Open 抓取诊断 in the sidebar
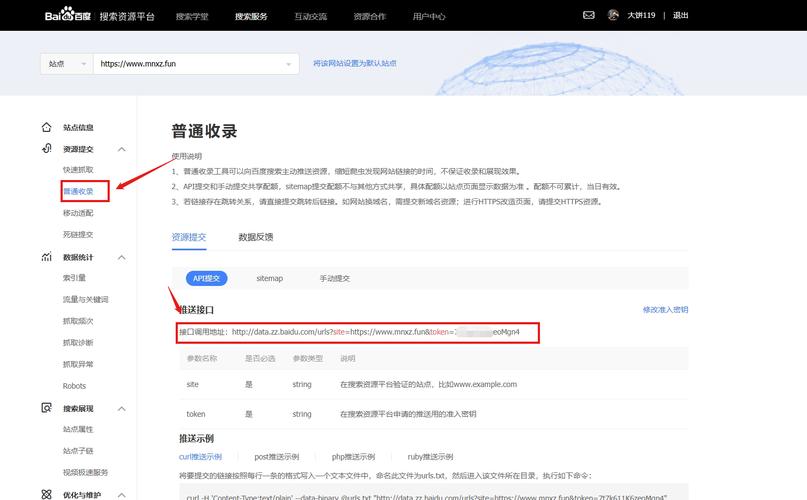The image size is (807, 500). pos(78,343)
